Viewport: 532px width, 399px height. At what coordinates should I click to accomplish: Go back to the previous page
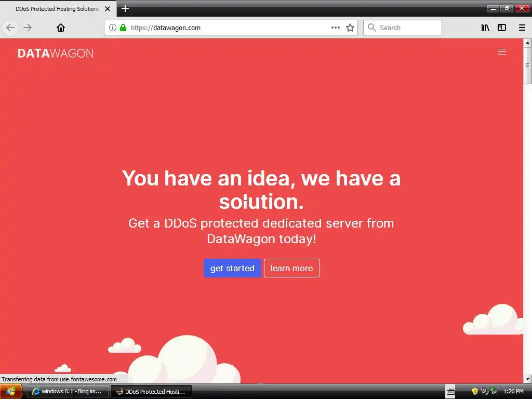10,28
